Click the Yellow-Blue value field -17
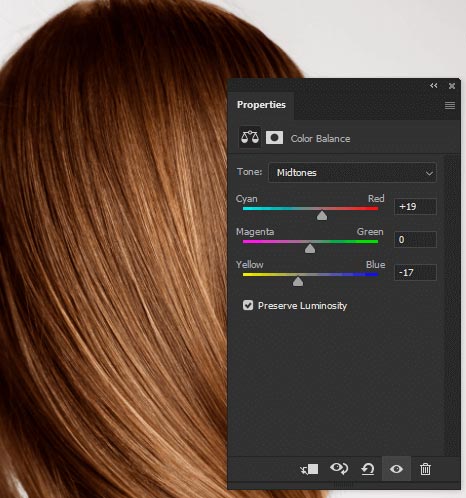Viewport: 466px width, 498px height. [x=415, y=272]
